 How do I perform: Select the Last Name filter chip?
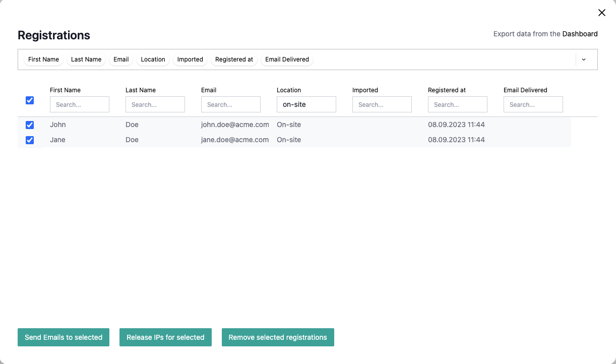(x=86, y=59)
